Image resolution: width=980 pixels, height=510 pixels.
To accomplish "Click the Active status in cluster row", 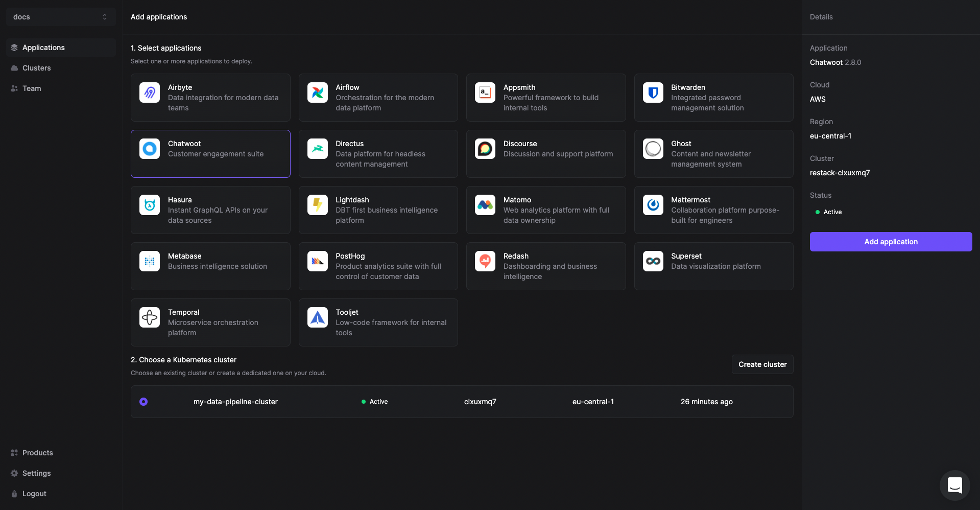I will (375, 402).
